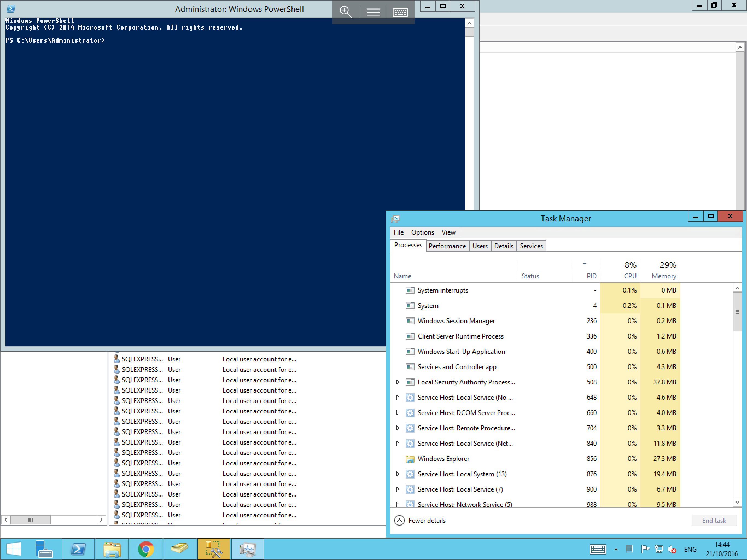Image resolution: width=747 pixels, height=560 pixels.
Task: Switch to the Users tab
Action: pyautogui.click(x=480, y=246)
